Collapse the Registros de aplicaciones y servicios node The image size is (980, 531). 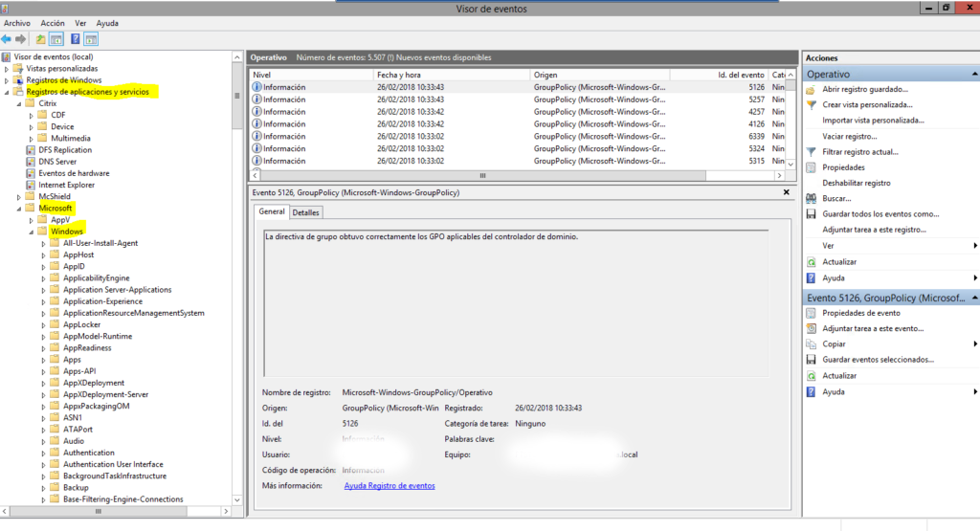[7, 92]
